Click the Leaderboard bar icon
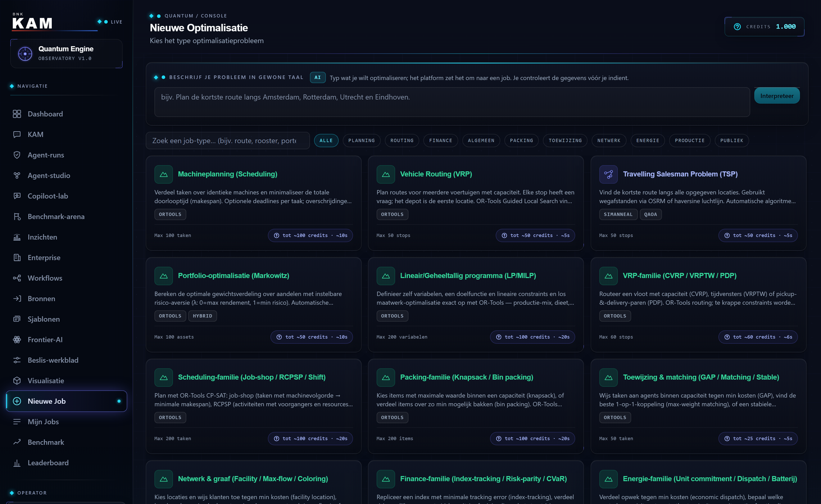 point(17,463)
